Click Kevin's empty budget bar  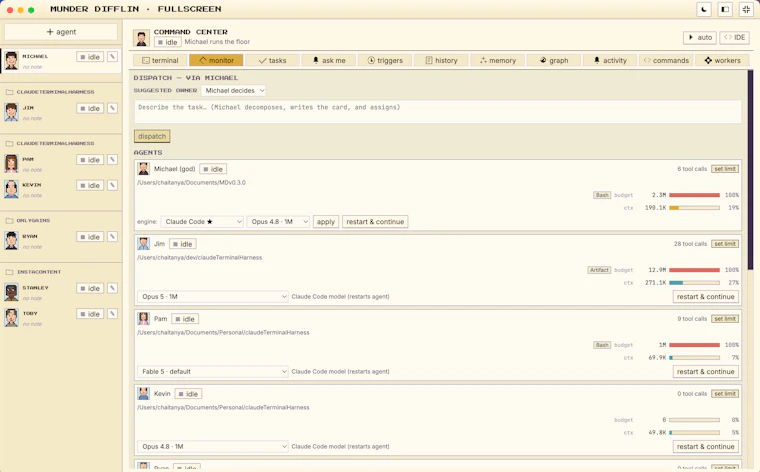[695, 420]
